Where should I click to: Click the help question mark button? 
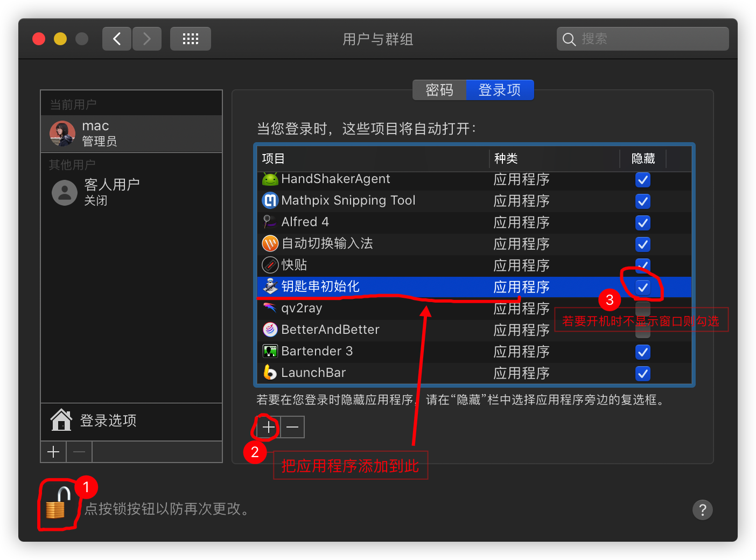[703, 509]
